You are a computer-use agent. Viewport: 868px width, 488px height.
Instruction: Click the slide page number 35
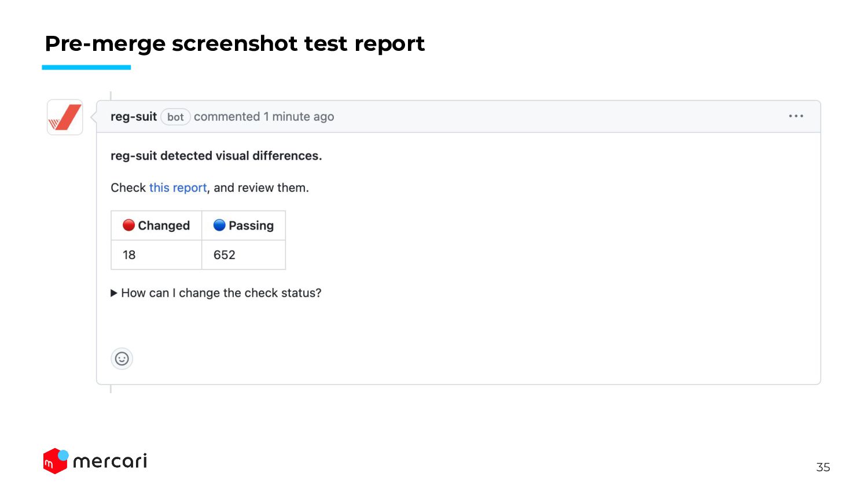pyautogui.click(x=823, y=467)
